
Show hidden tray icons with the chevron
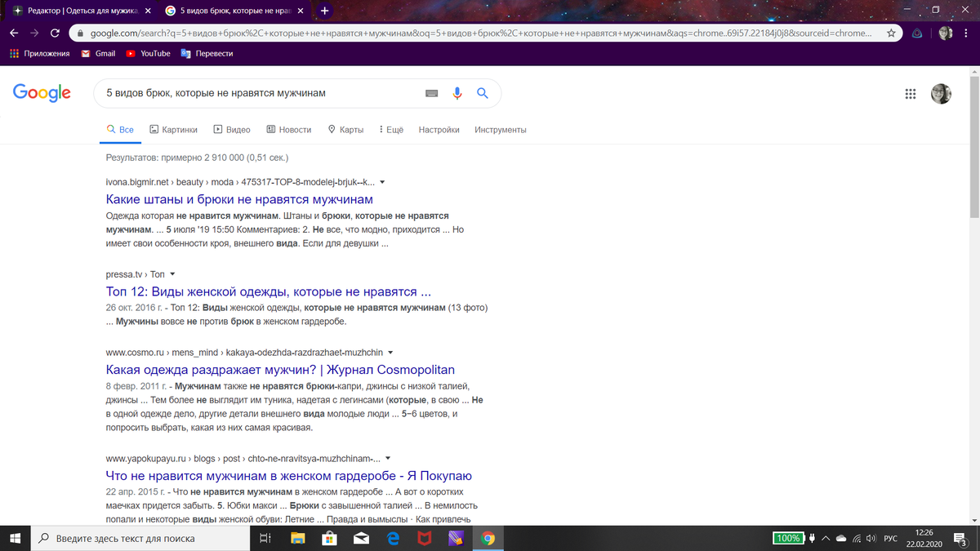click(x=826, y=539)
